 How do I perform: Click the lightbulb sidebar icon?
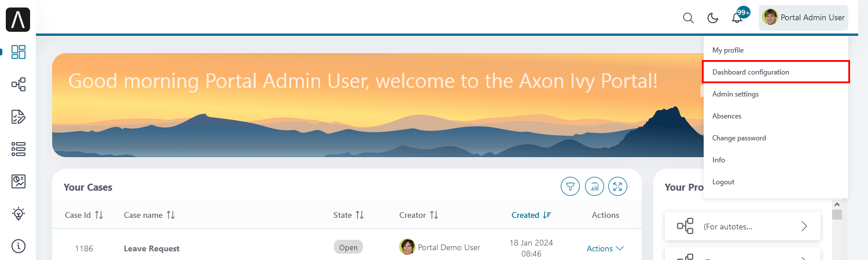pyautogui.click(x=19, y=214)
